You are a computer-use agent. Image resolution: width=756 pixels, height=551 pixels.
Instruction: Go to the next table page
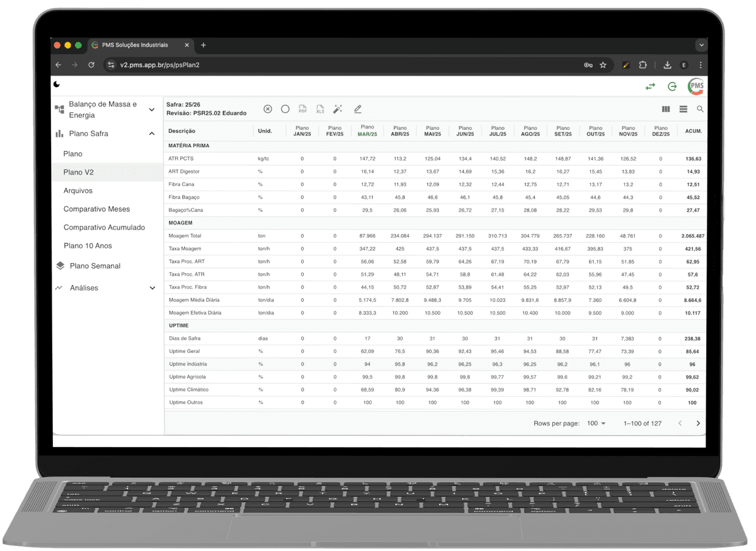[698, 423]
